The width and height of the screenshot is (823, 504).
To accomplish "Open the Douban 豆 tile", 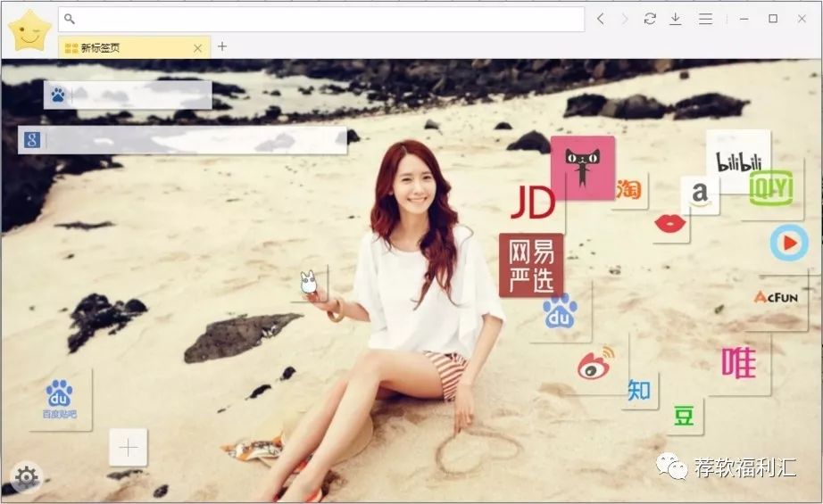I will pyautogui.click(x=685, y=417).
